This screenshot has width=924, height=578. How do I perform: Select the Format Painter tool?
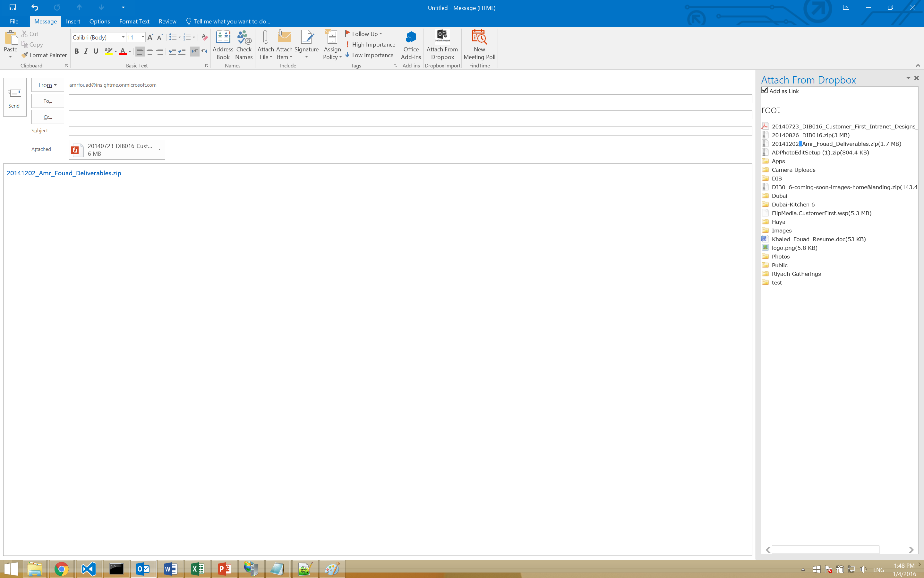click(x=44, y=55)
